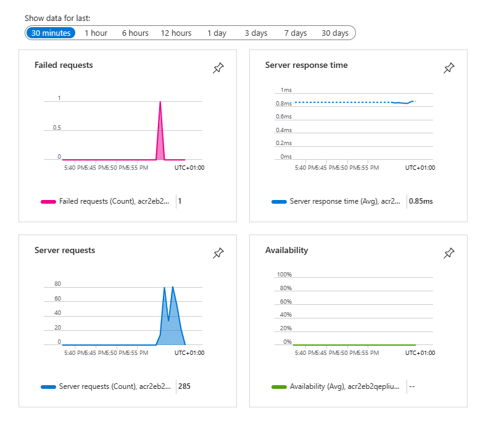Open the Server response time chart title

pos(306,65)
